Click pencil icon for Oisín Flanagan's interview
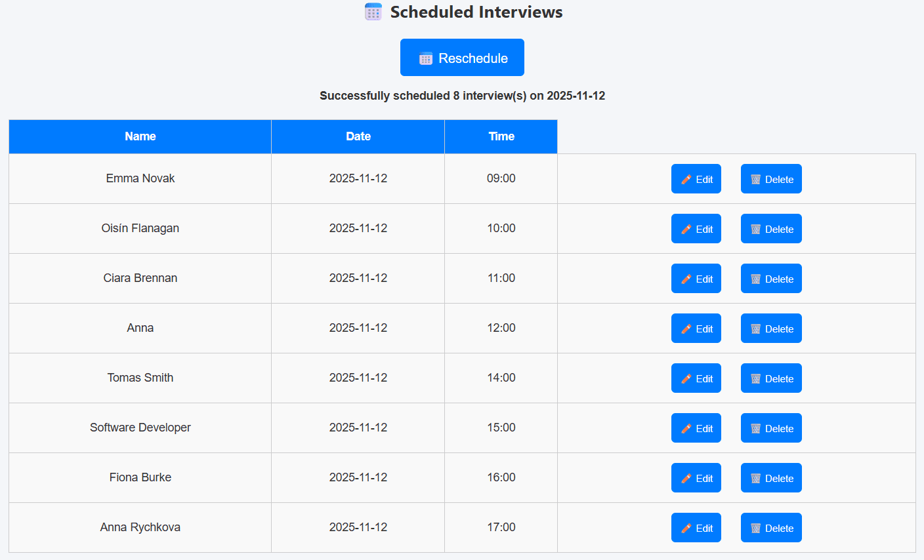 pos(686,229)
